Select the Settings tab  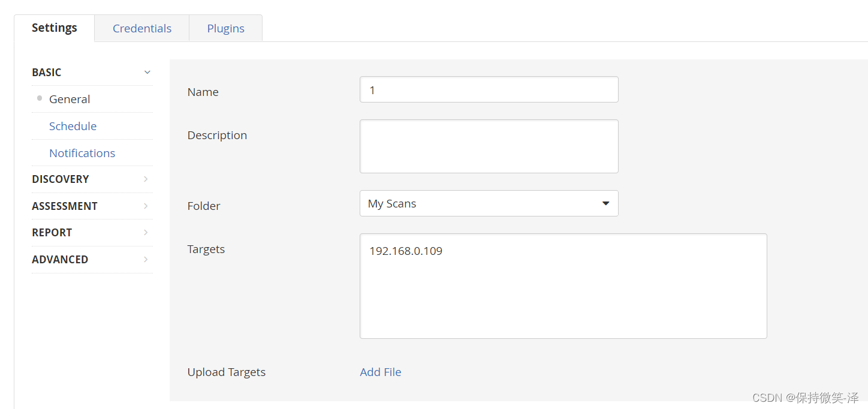point(55,28)
